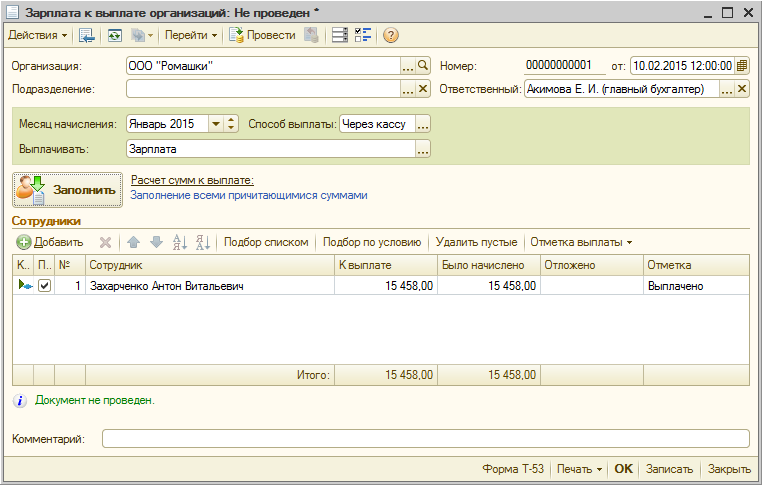Clear the Подразделение field with the X
The height and width of the screenshot is (485, 762).
pos(423,89)
